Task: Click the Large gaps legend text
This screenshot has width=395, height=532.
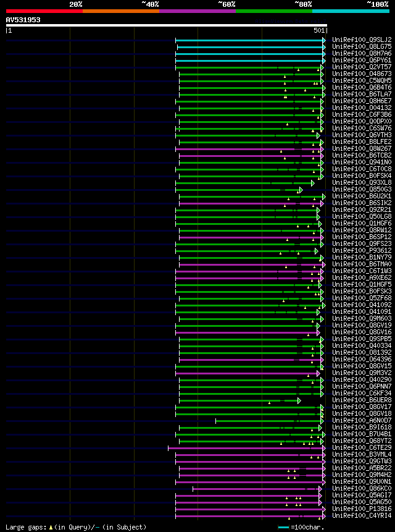Action: 76,527
